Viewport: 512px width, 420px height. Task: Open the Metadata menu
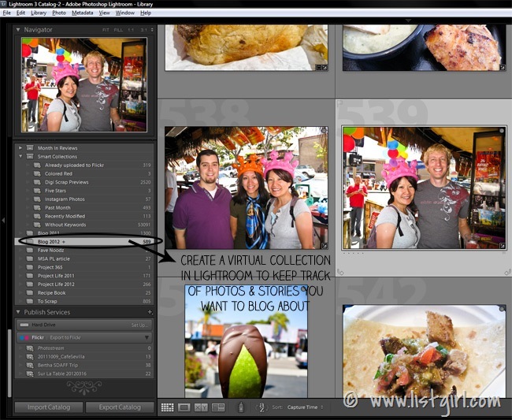[82, 13]
